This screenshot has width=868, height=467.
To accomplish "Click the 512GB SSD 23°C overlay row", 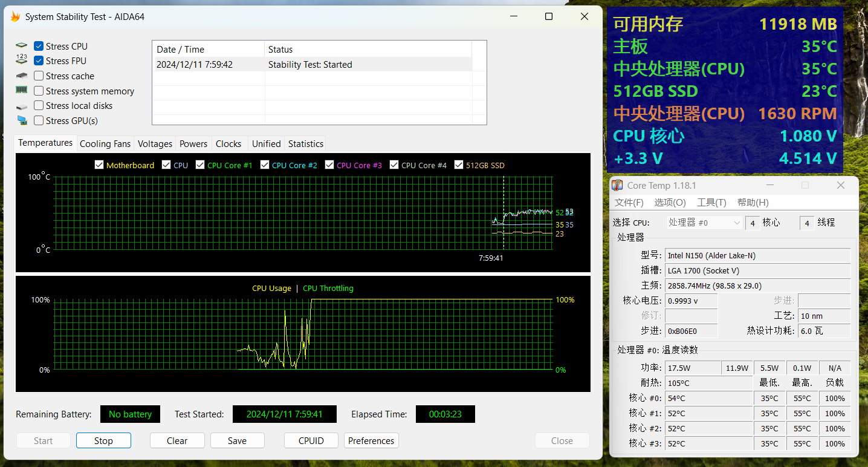I will click(x=725, y=91).
